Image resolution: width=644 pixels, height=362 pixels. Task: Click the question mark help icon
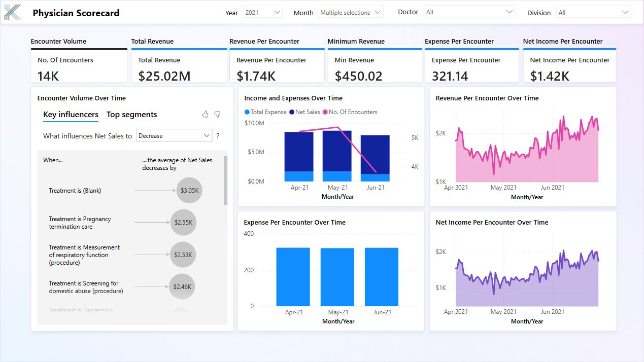click(218, 136)
